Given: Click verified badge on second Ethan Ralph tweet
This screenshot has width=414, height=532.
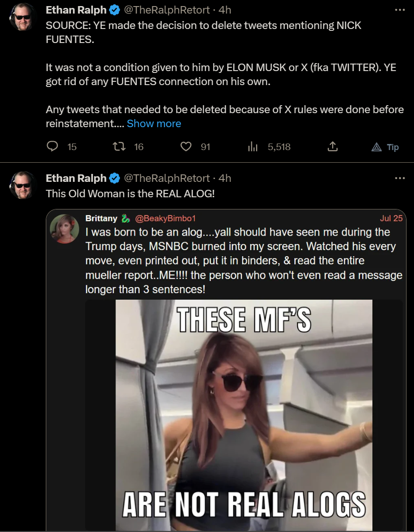Looking at the screenshot, I should (x=114, y=178).
